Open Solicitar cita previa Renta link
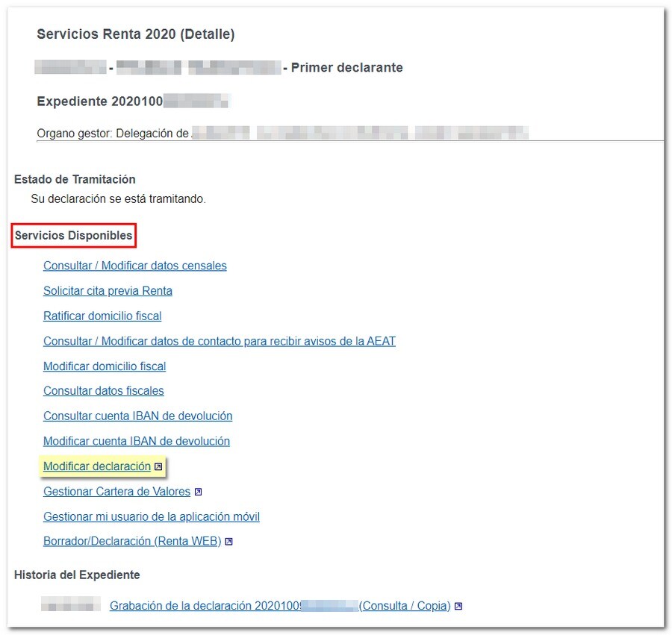 pos(108,291)
